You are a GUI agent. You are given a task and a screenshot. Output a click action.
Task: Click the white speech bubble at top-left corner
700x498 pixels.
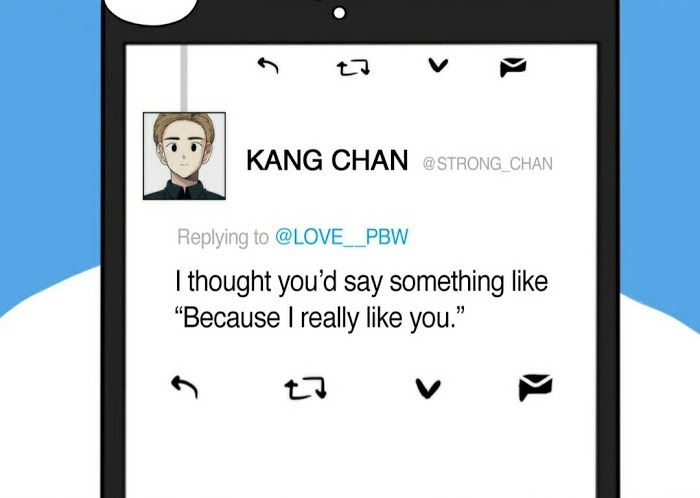pyautogui.click(x=150, y=10)
